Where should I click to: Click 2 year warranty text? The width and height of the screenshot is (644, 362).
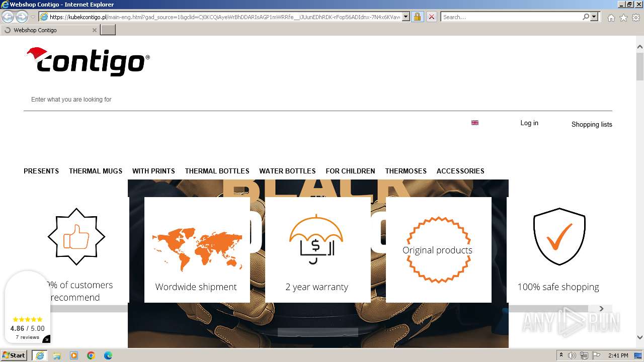(317, 287)
